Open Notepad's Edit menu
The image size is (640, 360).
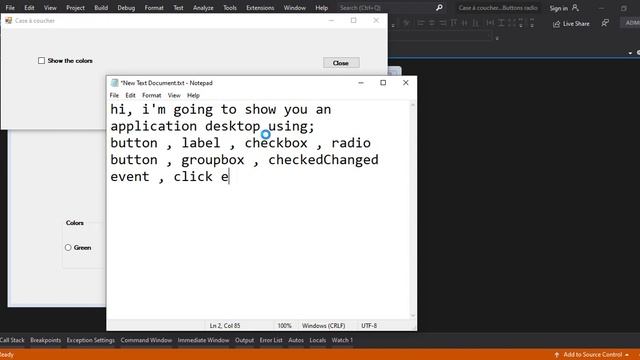tap(130, 95)
